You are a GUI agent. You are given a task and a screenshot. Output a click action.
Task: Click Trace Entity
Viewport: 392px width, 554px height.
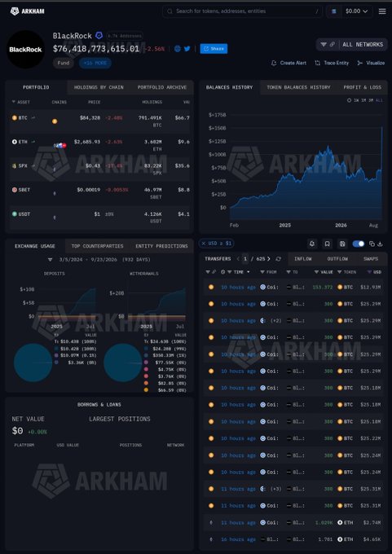pos(332,63)
